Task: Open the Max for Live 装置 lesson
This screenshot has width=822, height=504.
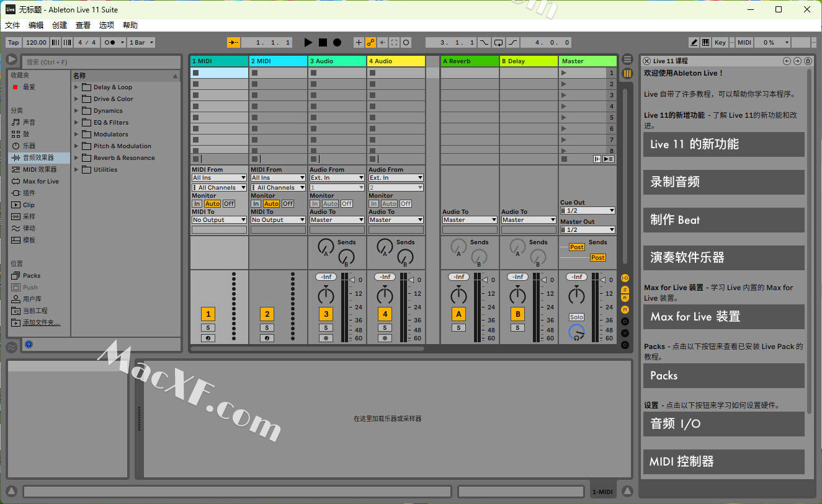Action: coord(724,317)
